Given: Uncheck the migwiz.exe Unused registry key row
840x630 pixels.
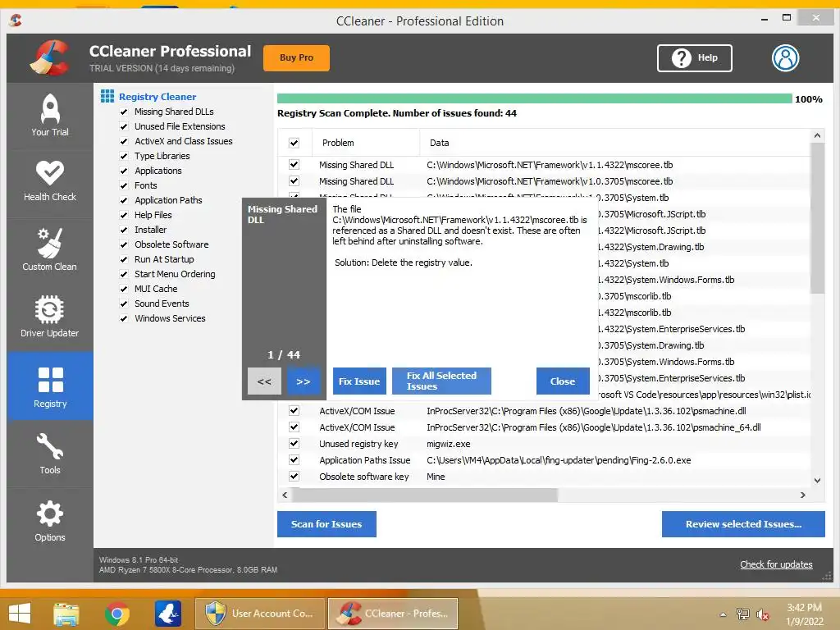Looking at the screenshot, I should click(294, 444).
